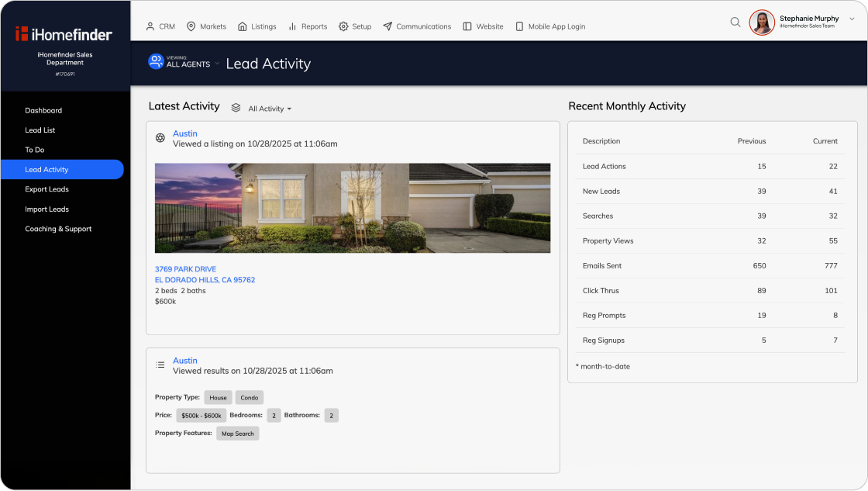868x491 pixels.
Task: Click Stephanie Murphy's profile avatar
Action: (762, 22)
